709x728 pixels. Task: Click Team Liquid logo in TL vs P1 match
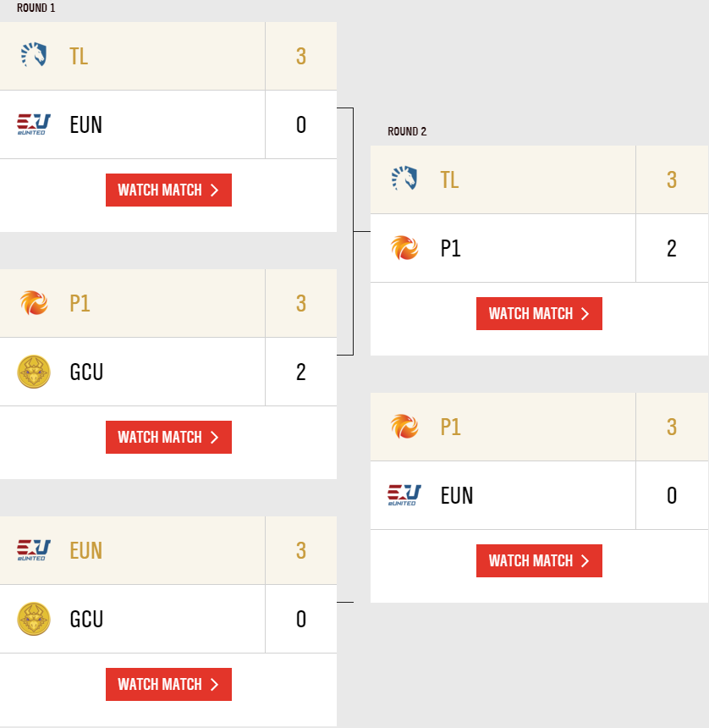click(404, 179)
